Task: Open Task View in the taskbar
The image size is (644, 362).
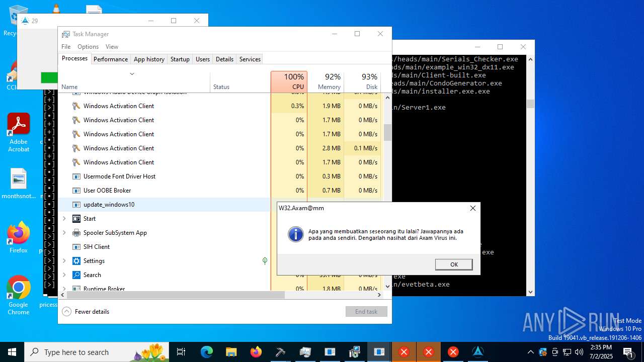Action: point(181,352)
